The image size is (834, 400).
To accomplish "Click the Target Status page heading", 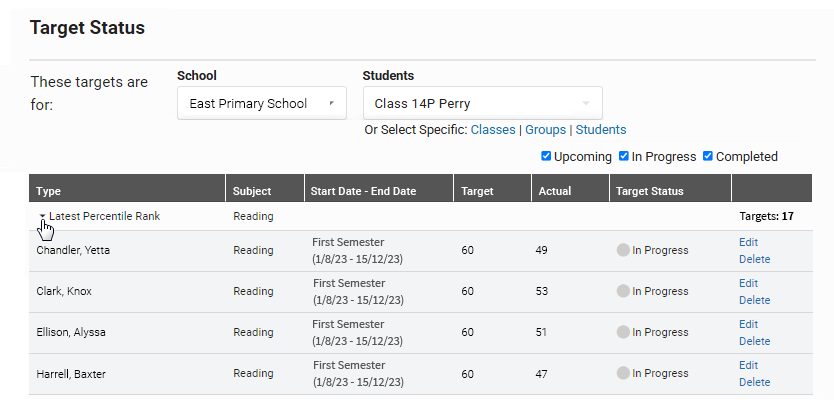I will 87,28.
